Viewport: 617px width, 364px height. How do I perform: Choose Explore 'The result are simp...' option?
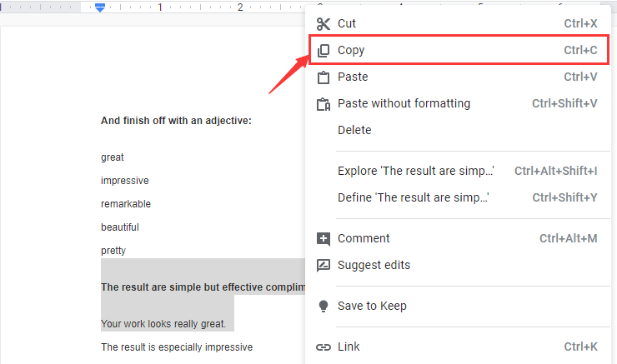click(415, 172)
